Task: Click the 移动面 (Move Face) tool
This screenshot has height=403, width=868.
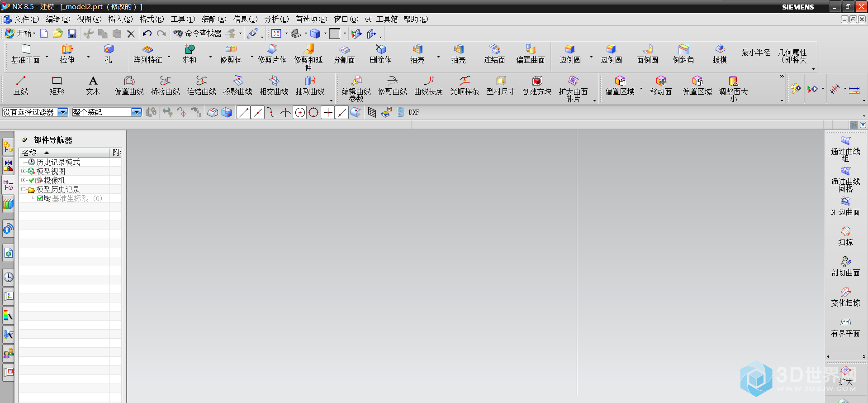Action: (661, 86)
